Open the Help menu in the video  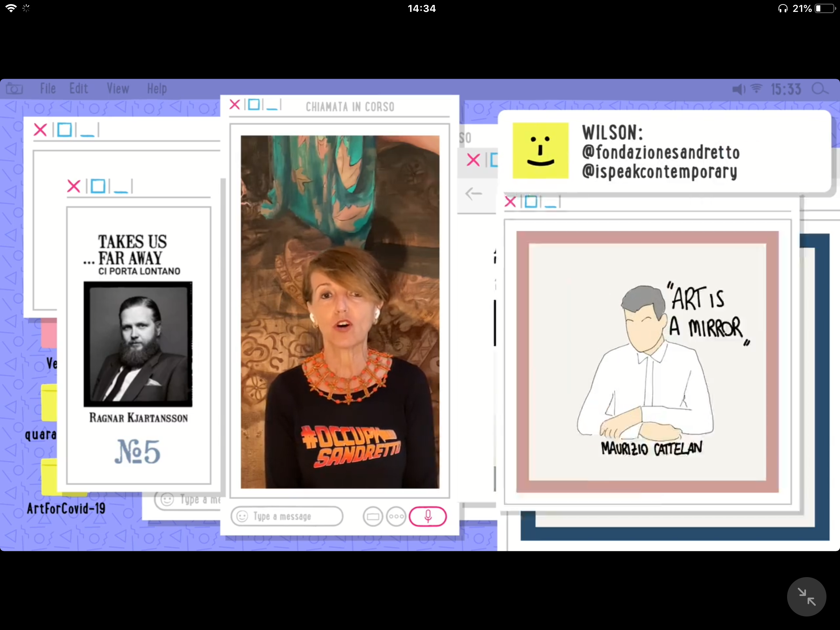click(x=157, y=89)
